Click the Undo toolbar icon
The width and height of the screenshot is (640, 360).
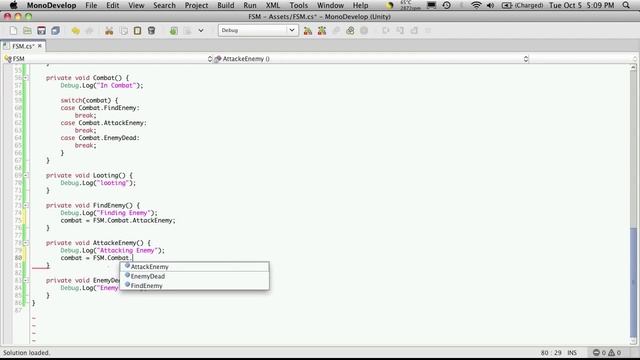76,31
